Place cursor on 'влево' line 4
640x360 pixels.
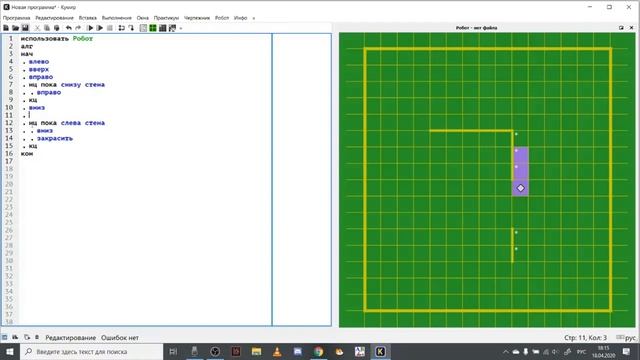click(39, 62)
